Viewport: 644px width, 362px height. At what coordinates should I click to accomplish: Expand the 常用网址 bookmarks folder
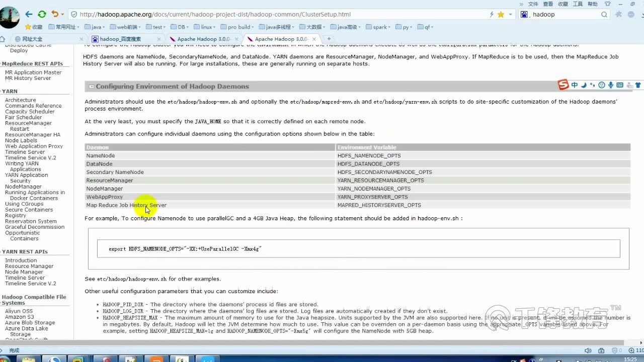(x=64, y=27)
